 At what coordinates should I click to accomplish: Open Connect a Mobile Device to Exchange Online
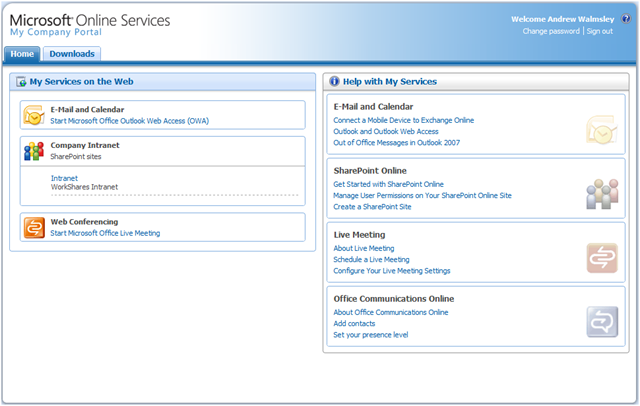(x=403, y=120)
